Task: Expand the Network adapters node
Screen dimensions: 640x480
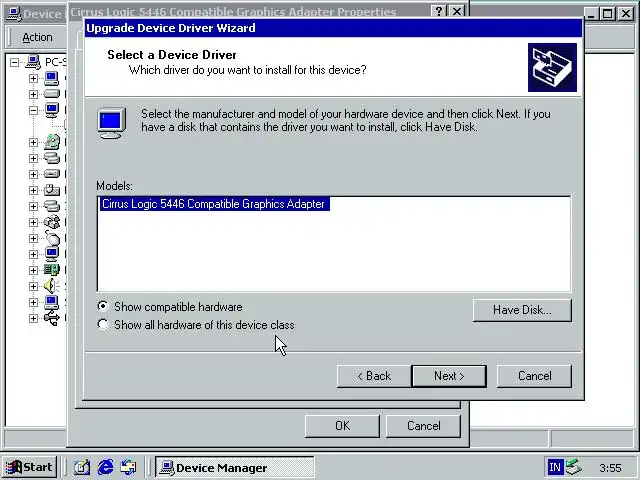Action: click(33, 270)
